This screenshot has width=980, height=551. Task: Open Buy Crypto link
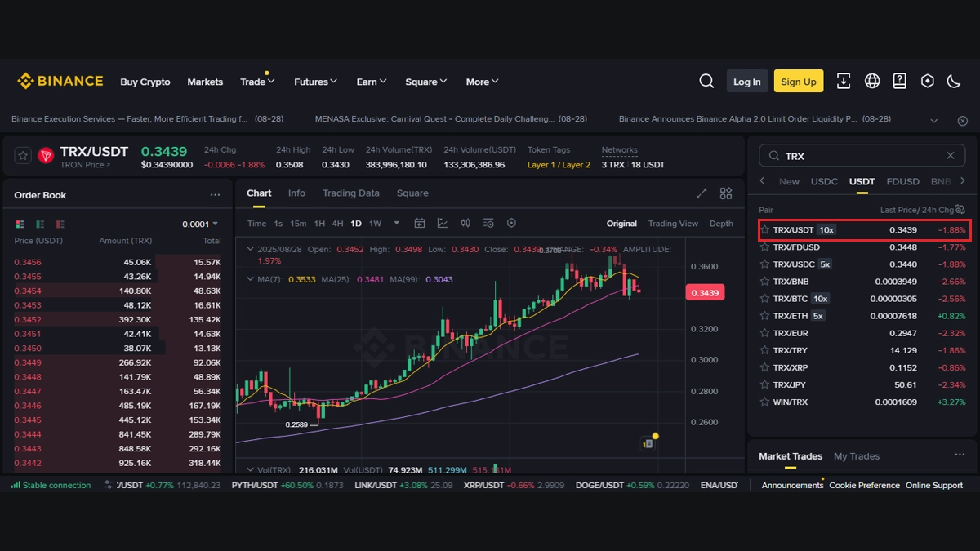[x=145, y=82]
